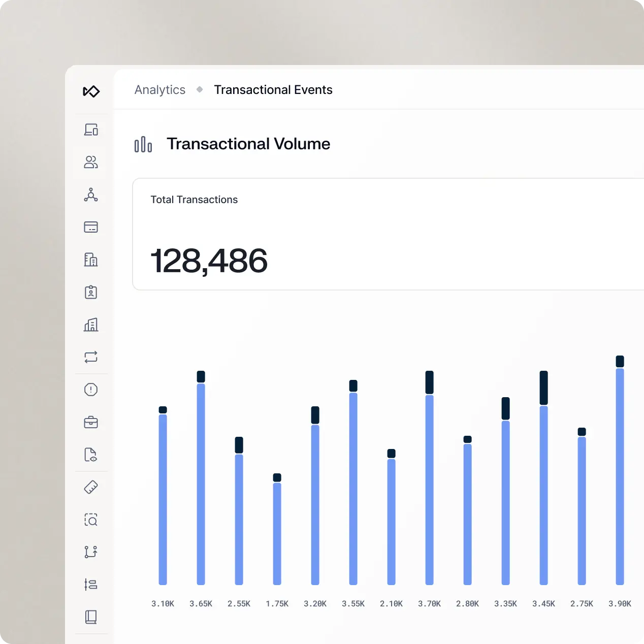Click the tallest 3.90K chart bar
Image resolution: width=644 pixels, height=644 pixels.
620,477
